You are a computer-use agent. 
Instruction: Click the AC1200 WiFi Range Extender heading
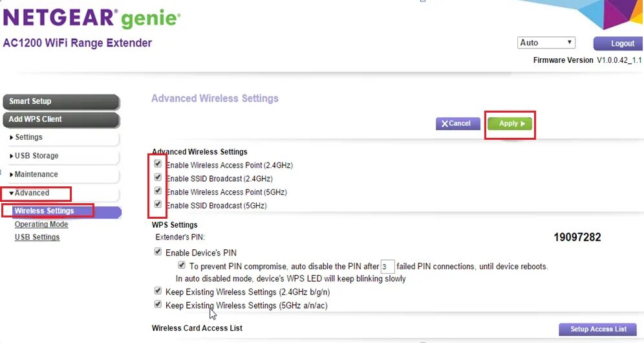(77, 43)
